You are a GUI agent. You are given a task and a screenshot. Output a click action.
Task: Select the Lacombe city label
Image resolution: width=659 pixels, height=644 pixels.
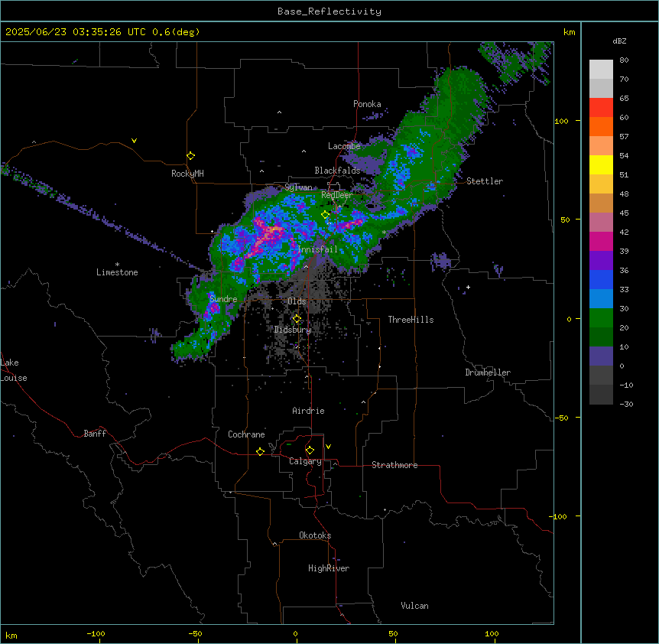[x=344, y=146]
